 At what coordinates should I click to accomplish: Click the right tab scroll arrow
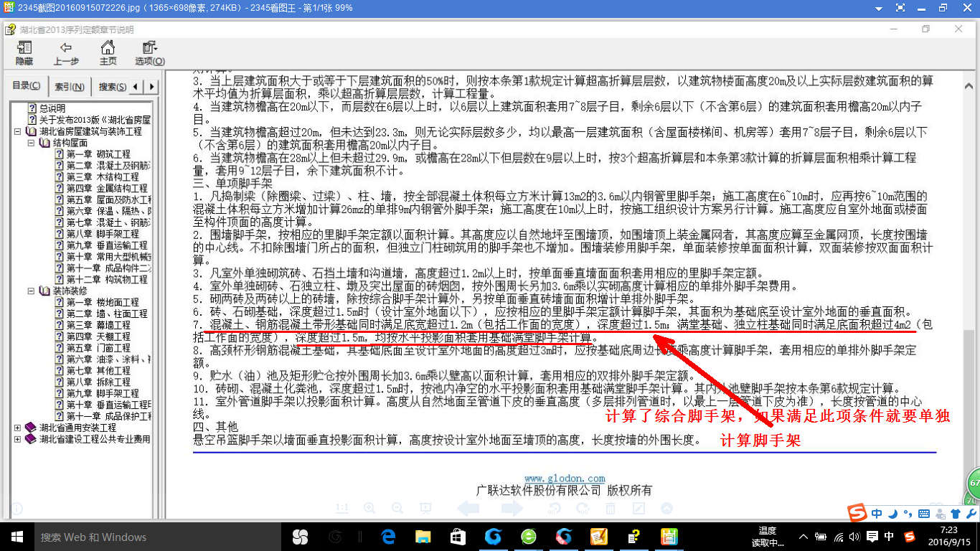tap(153, 87)
